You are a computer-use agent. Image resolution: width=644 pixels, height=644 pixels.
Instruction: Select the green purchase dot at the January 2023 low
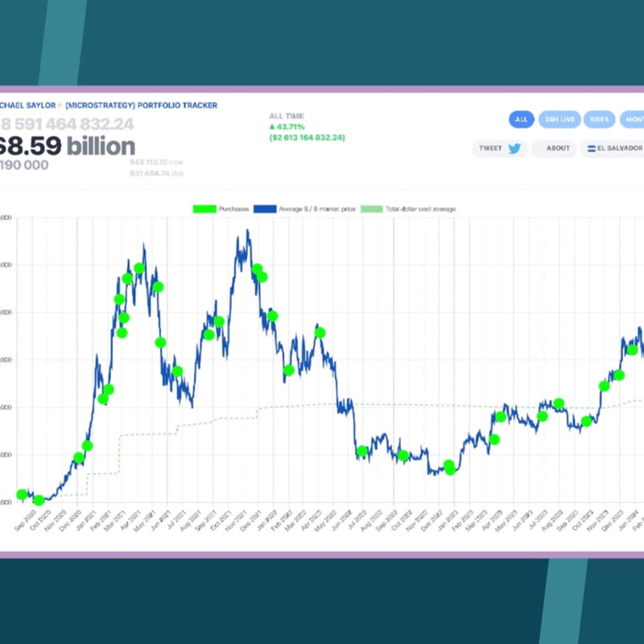click(449, 469)
